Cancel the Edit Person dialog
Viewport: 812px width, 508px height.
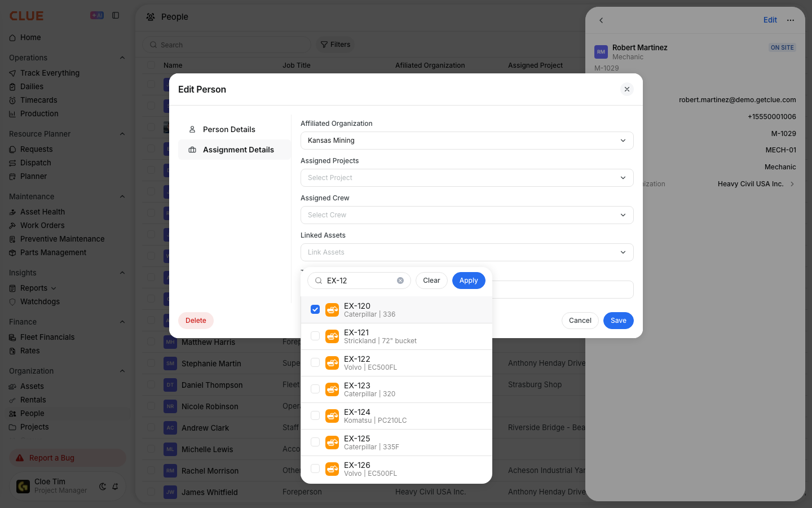pyautogui.click(x=580, y=321)
